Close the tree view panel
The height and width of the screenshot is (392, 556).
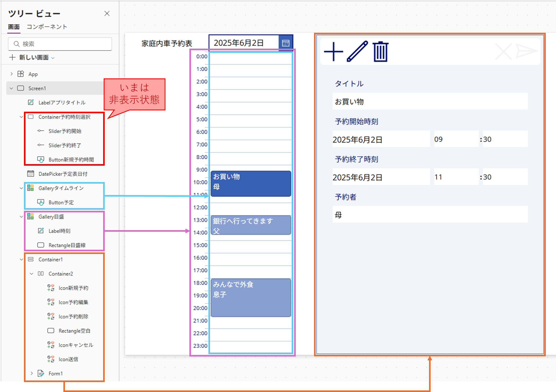pyautogui.click(x=107, y=13)
